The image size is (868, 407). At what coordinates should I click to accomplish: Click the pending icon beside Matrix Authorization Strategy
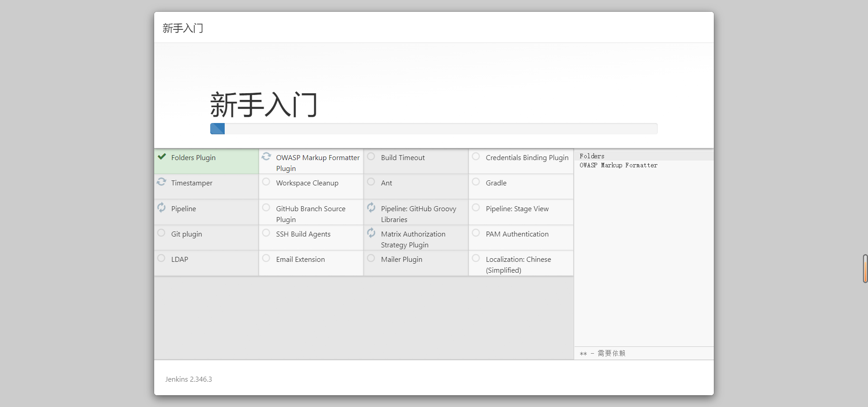(371, 233)
